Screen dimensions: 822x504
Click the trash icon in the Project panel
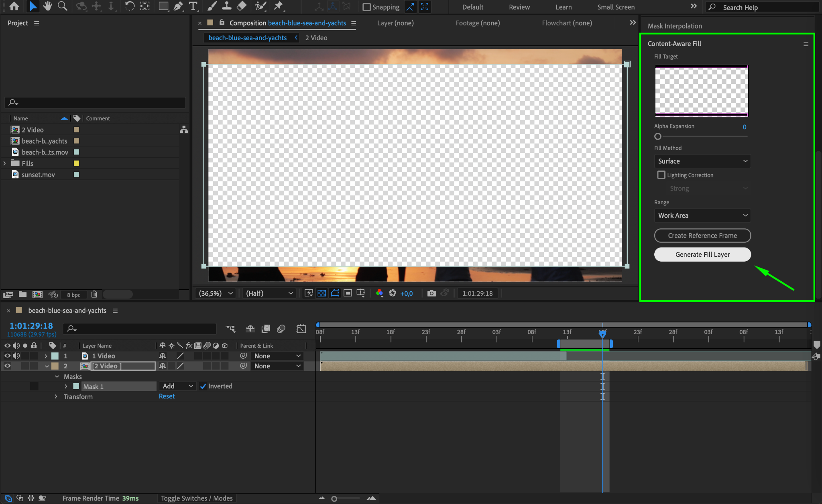pos(94,295)
